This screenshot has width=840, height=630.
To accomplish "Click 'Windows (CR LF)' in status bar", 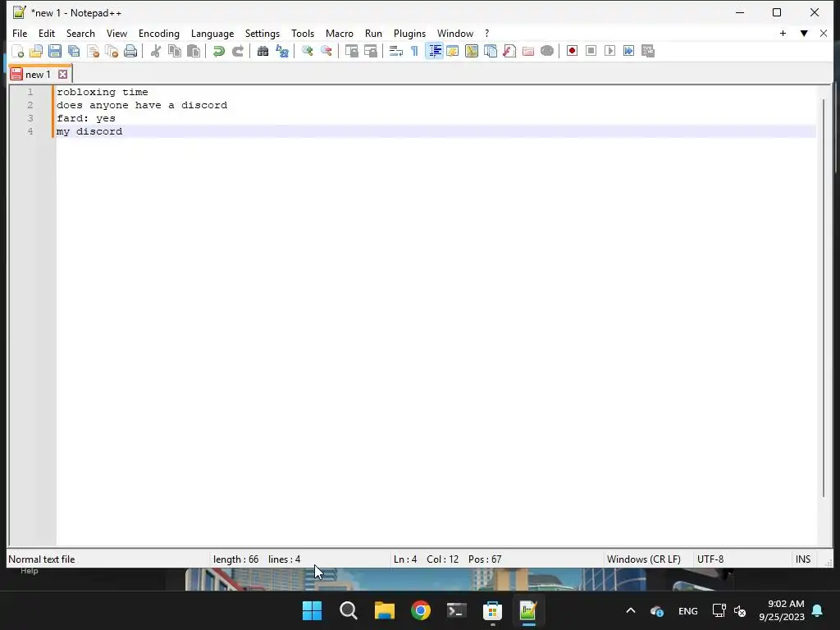I will click(644, 559).
